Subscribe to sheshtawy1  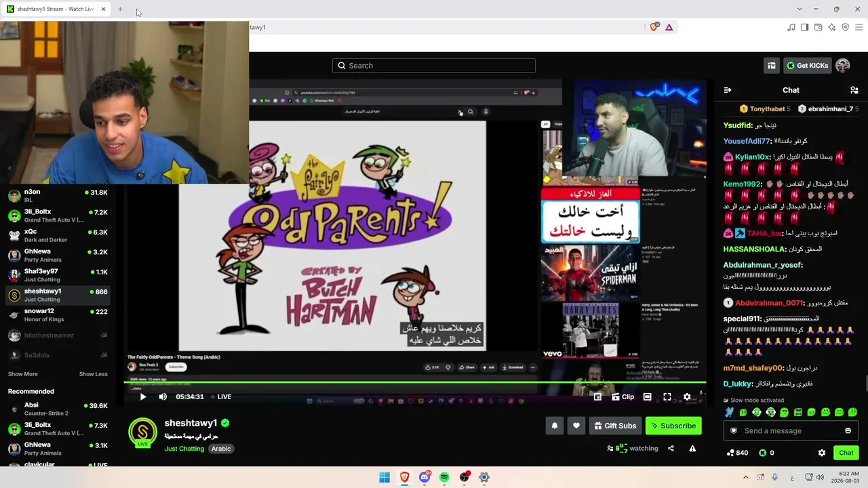click(x=673, y=426)
